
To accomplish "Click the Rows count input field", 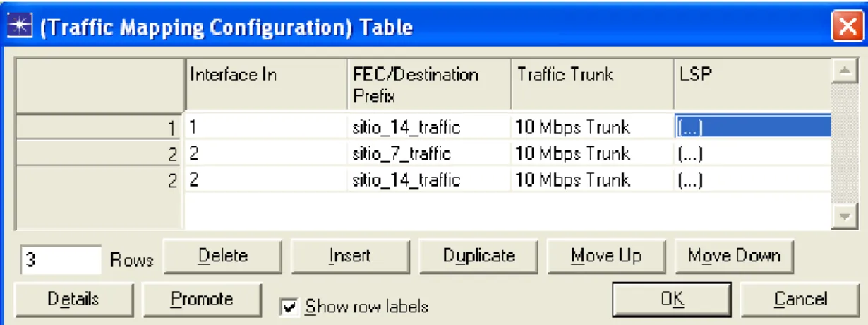I will tap(61, 259).
